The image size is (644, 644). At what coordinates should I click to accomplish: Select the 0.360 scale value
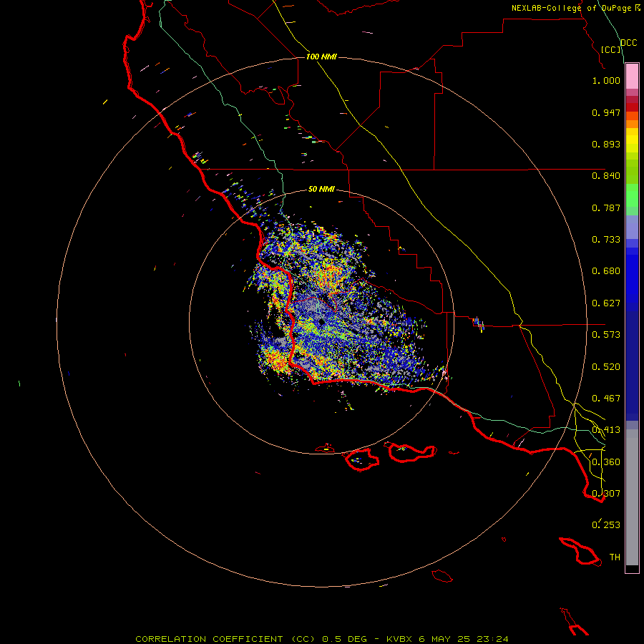coord(606,462)
